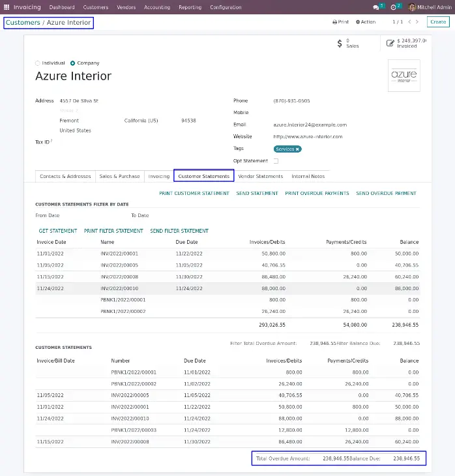Click the Azure Interior name heading

74,76
